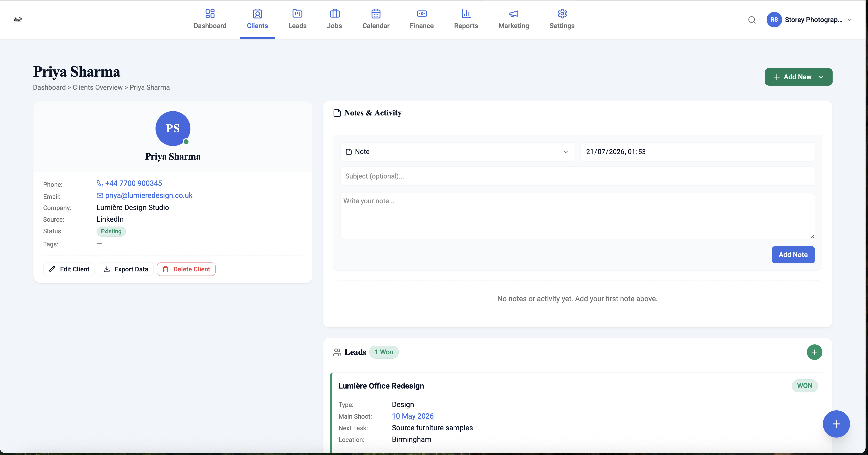Viewport: 868px width, 455px height.
Task: Focus the Subject (optional) field
Action: pos(577,176)
